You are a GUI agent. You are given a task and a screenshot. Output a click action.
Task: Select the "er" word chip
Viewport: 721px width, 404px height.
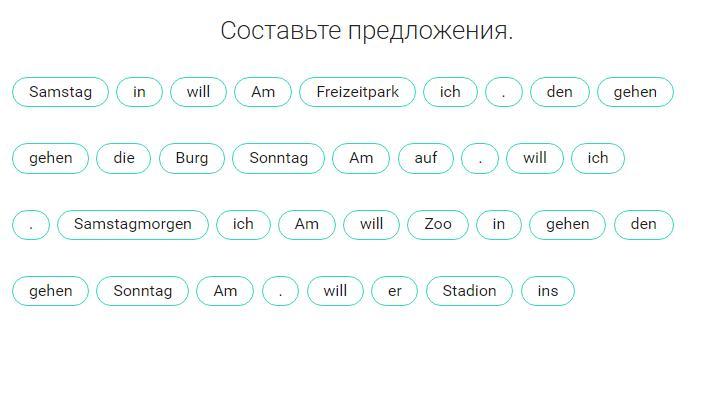(395, 291)
